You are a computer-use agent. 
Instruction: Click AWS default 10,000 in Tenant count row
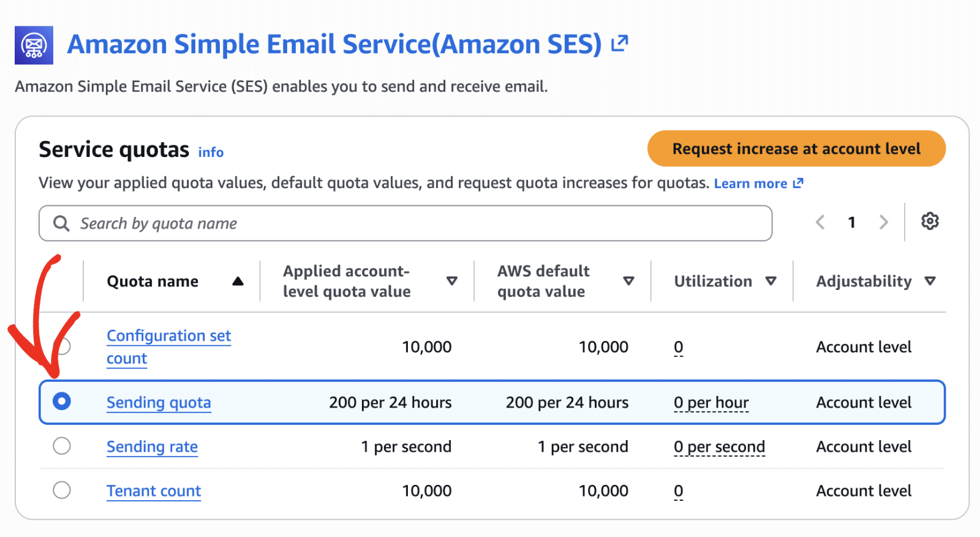(x=604, y=491)
